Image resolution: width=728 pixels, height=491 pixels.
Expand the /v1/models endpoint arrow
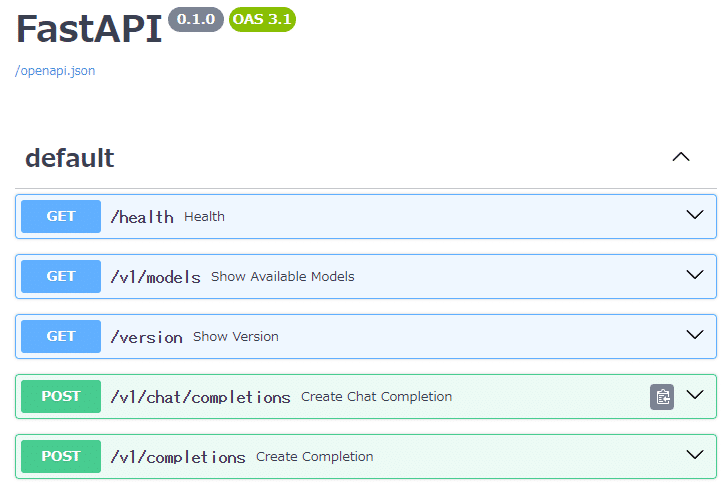pos(695,275)
